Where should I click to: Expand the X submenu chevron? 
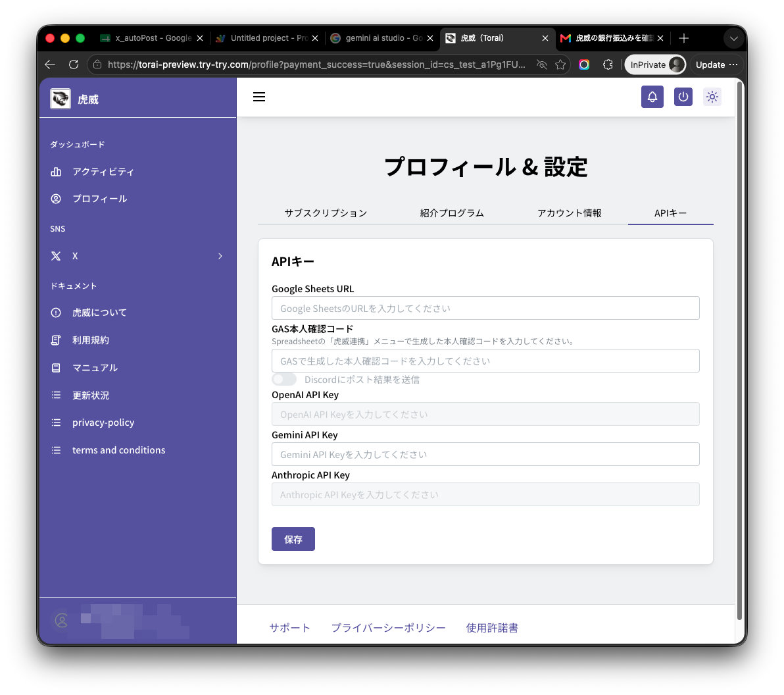[x=220, y=256]
